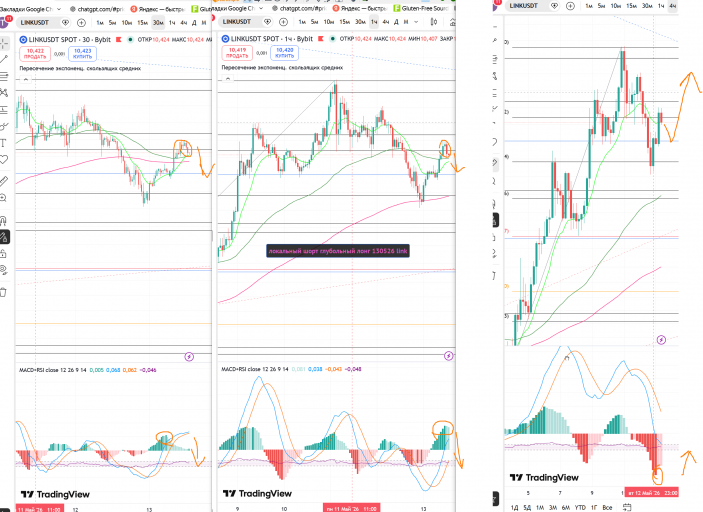The image size is (703, 512).
Task: Click green market status dot, left chart
Action: click(x=130, y=39)
